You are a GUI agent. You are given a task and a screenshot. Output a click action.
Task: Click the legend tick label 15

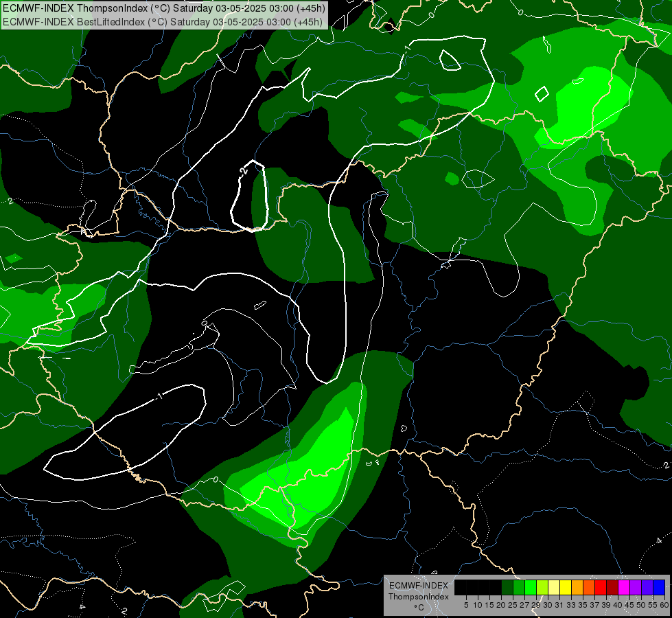489,605
